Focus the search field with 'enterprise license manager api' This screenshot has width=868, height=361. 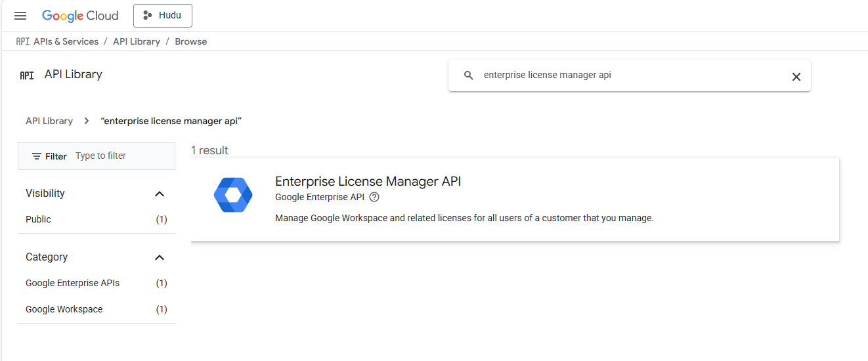(x=630, y=75)
